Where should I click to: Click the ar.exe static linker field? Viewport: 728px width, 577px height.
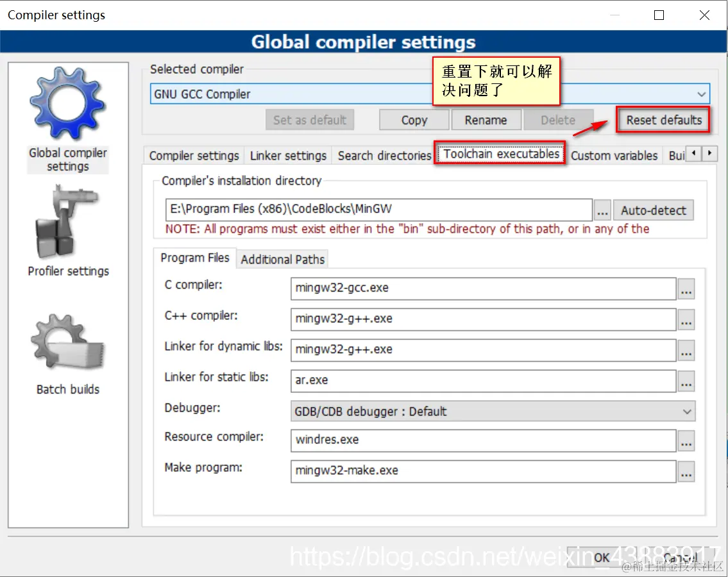[483, 381]
